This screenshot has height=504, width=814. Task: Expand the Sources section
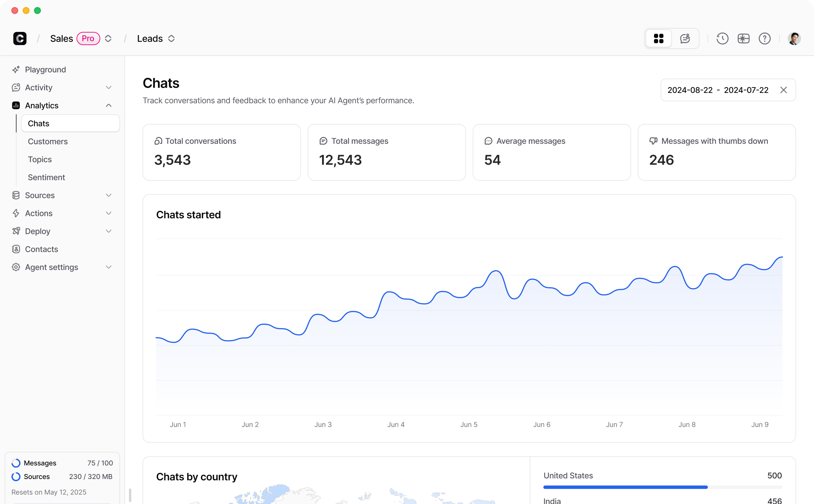[108, 195]
